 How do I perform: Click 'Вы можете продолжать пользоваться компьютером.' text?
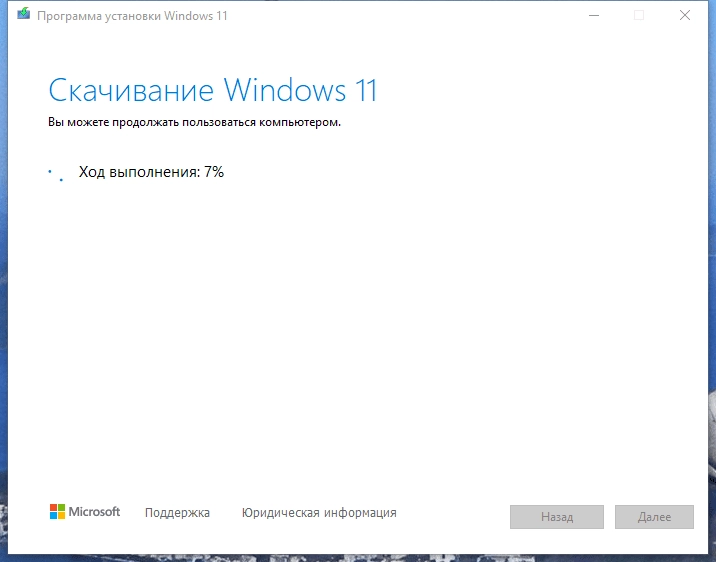195,122
